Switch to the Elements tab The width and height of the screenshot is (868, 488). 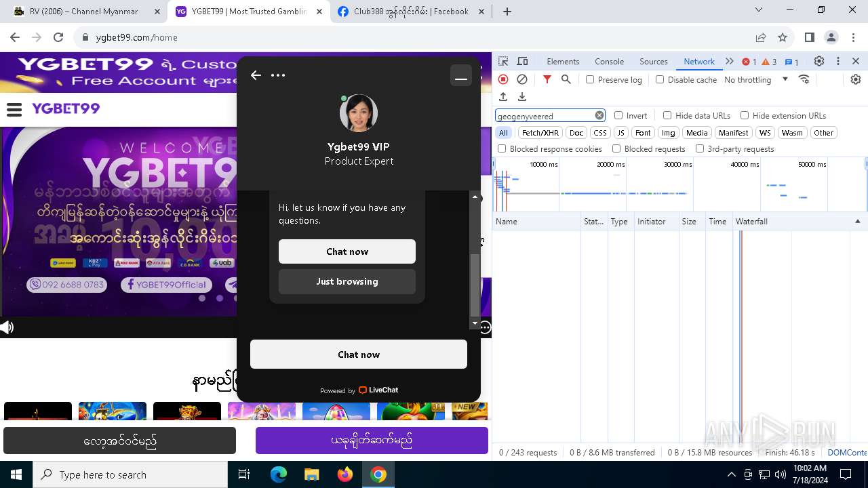[x=563, y=61]
